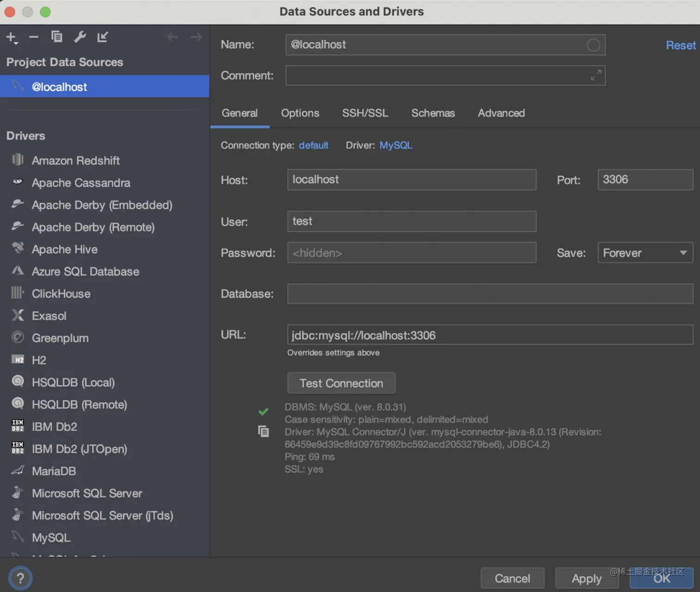The image size is (700, 592).
Task: Expand the Comment field with arrows icon
Action: [596, 75]
